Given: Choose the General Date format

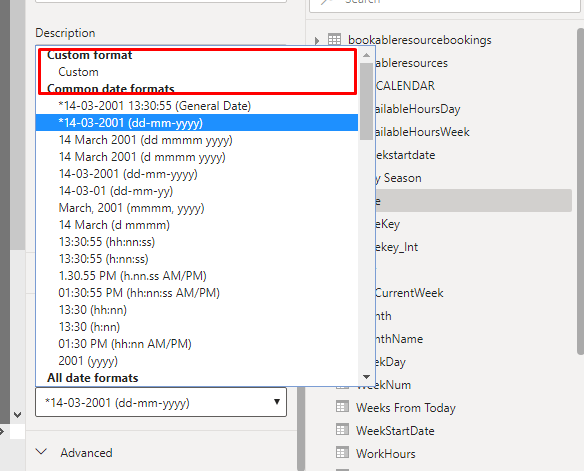Looking at the screenshot, I should click(155, 106).
